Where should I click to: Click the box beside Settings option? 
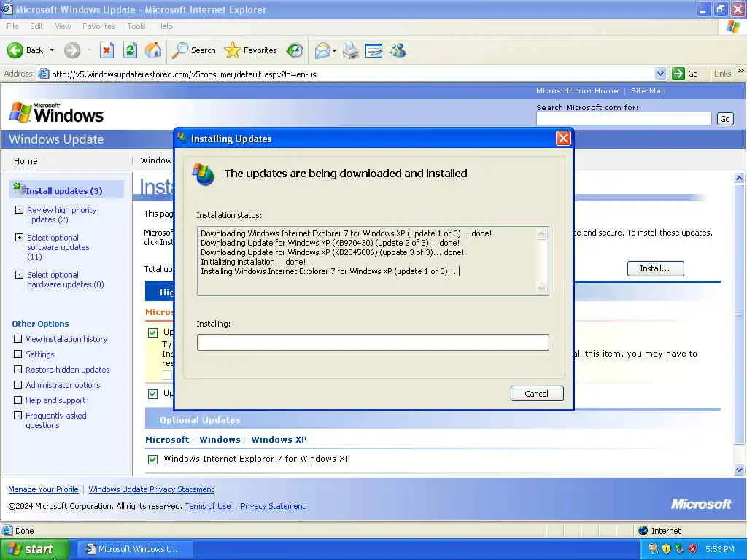(18, 354)
